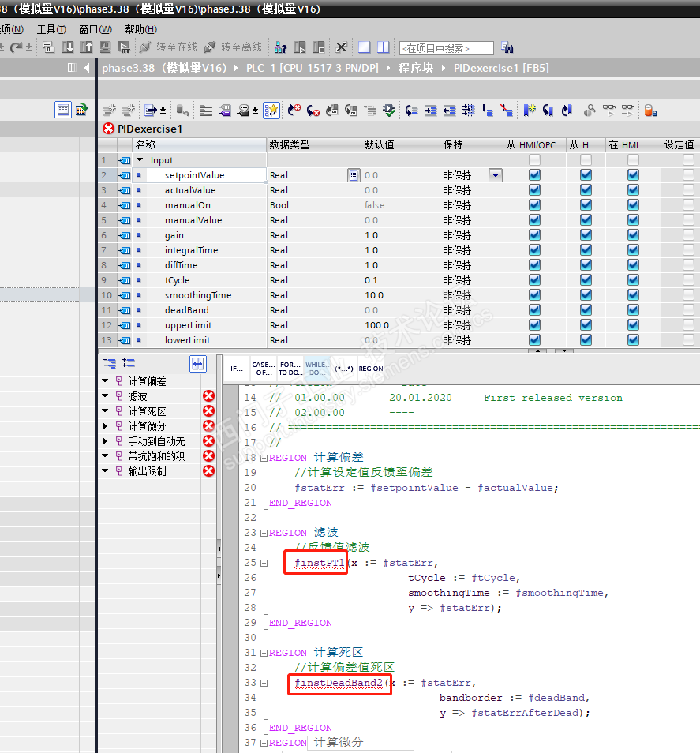Click the monitoring glasses icon in the toolbar
This screenshot has height=753, width=700.
[608, 111]
